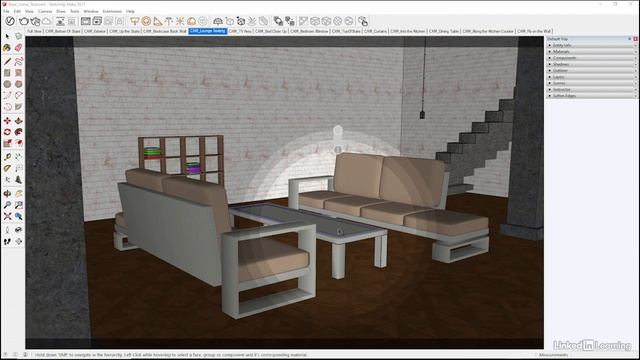640x360 pixels.
Task: Select the Tape Measure tool
Action: pyautogui.click(x=7, y=157)
